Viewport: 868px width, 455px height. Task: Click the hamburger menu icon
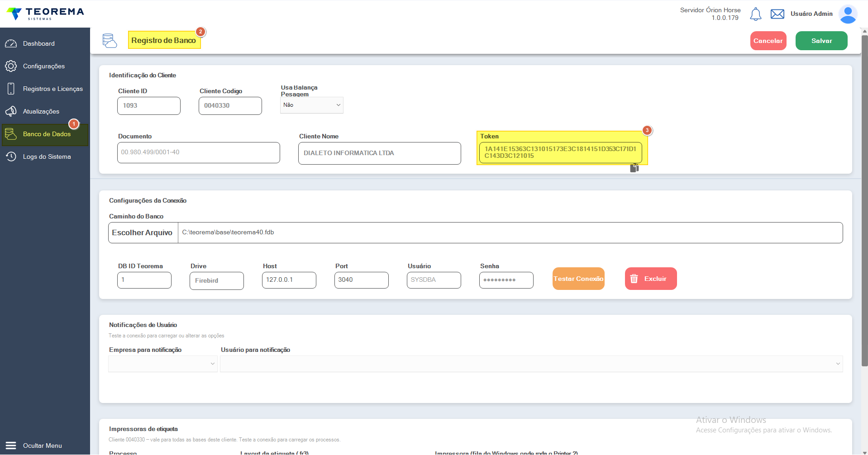coord(11,446)
